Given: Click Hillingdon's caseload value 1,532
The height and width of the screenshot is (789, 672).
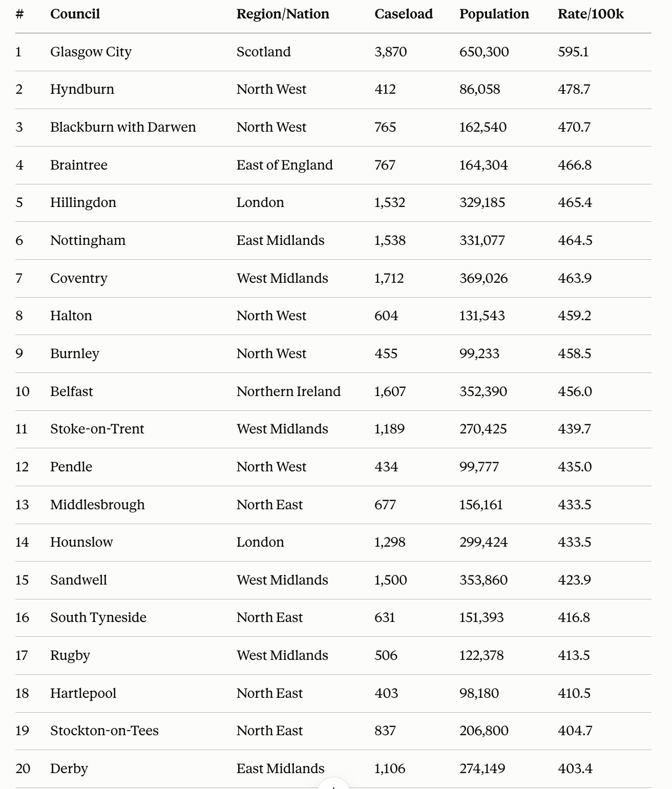Looking at the screenshot, I should [390, 203].
